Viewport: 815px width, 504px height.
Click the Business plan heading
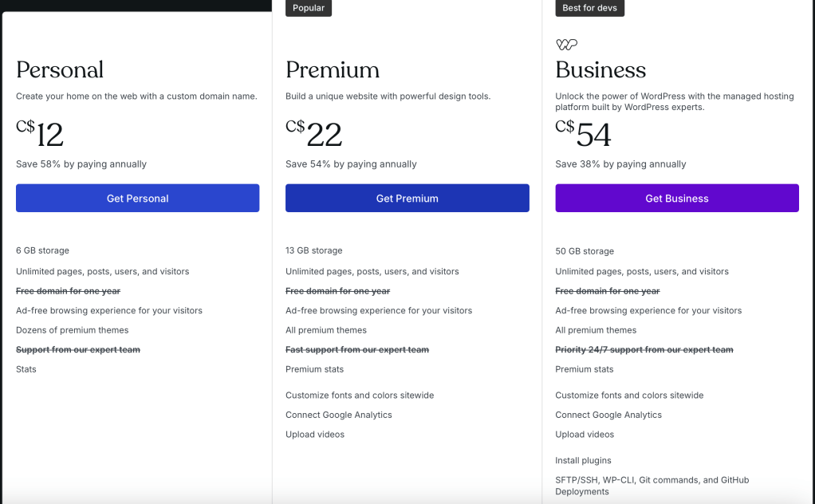point(600,70)
